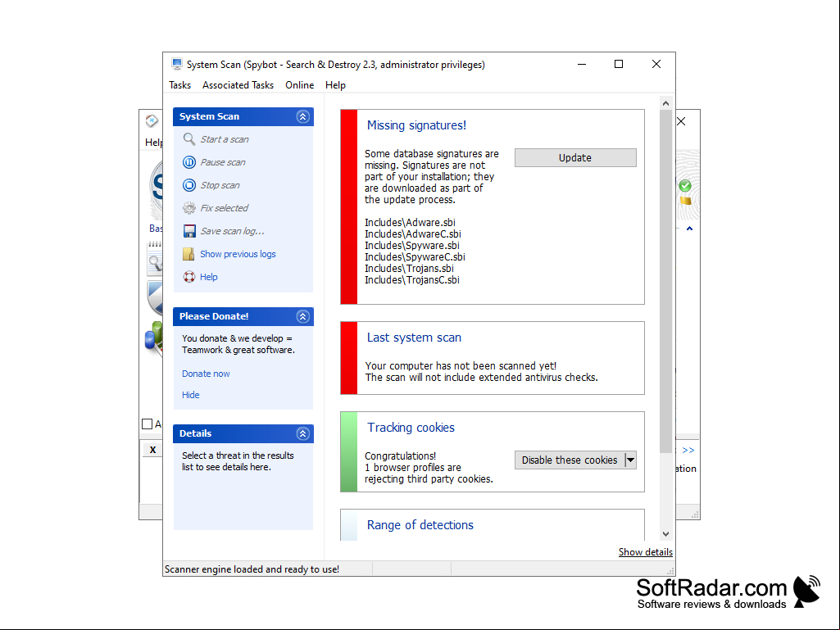The width and height of the screenshot is (840, 630).
Task: Click the Help lifebuoy icon
Action: coord(189,277)
